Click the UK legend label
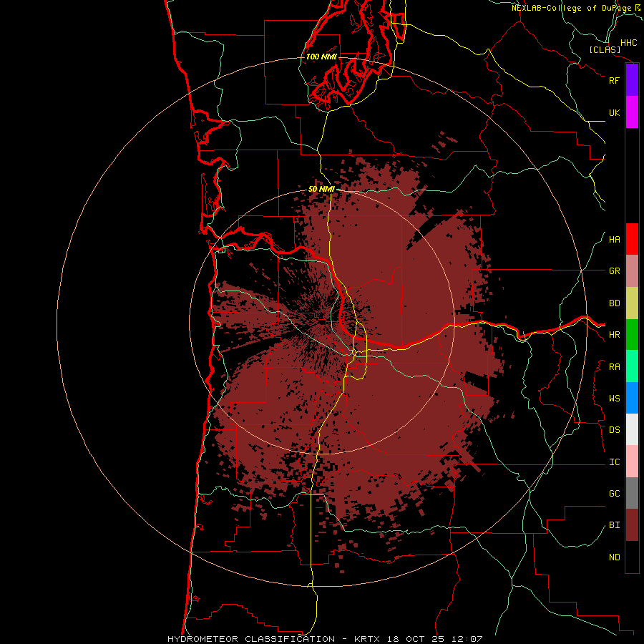The width and height of the screenshot is (644, 644). (614, 112)
